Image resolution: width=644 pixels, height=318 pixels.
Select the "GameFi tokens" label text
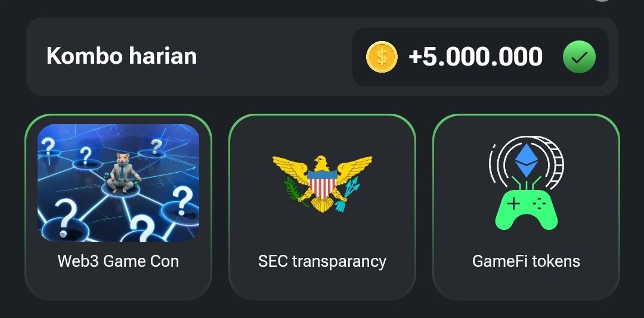tap(526, 261)
